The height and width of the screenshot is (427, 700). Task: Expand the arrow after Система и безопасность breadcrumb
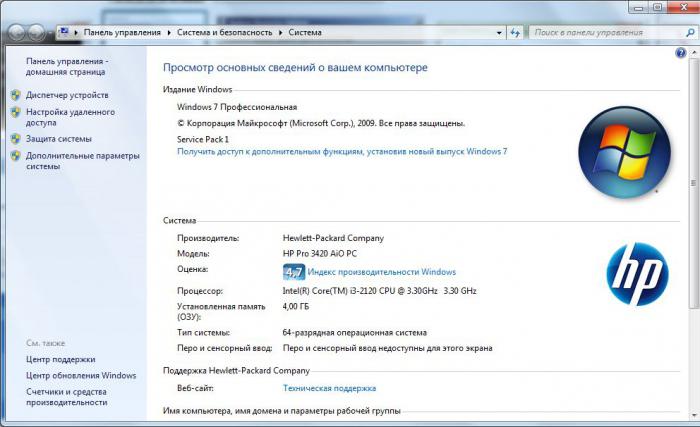click(281, 32)
